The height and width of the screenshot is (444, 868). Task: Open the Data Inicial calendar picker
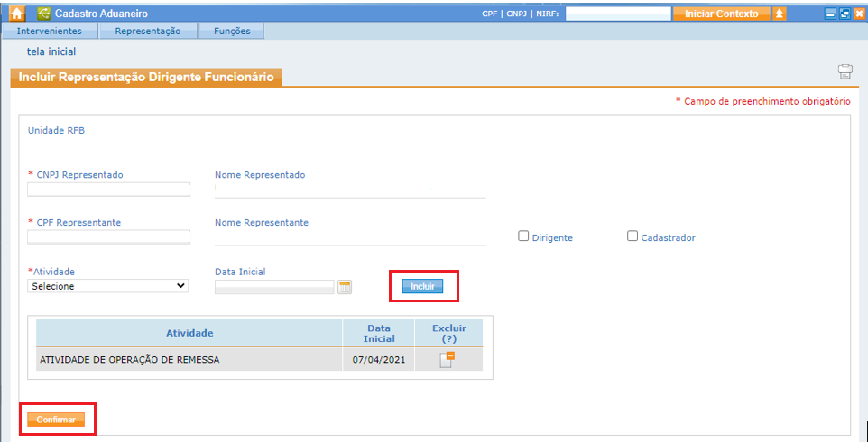click(x=345, y=287)
